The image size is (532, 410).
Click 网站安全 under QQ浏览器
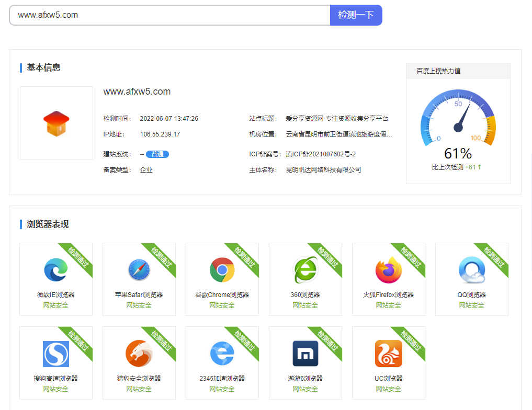click(x=472, y=305)
